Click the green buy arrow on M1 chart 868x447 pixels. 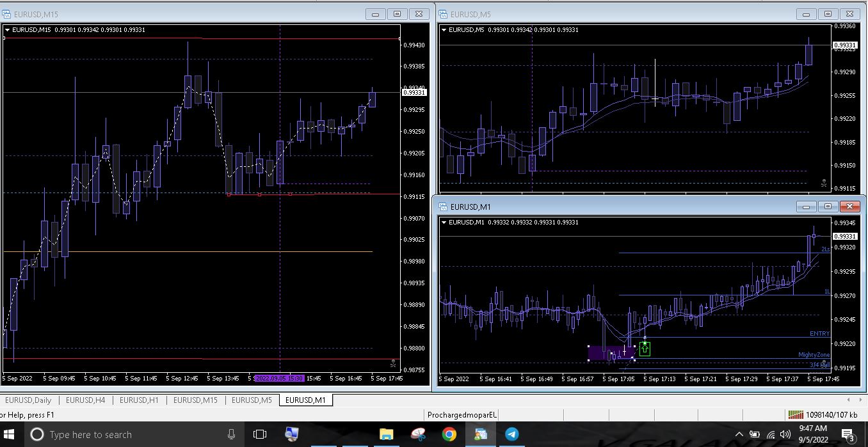pos(645,349)
